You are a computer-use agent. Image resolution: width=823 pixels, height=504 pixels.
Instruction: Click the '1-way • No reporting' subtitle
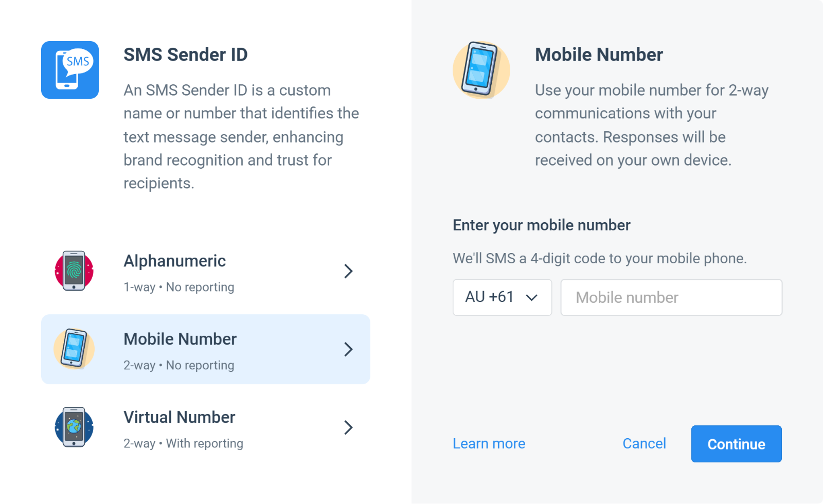pyautogui.click(x=179, y=287)
